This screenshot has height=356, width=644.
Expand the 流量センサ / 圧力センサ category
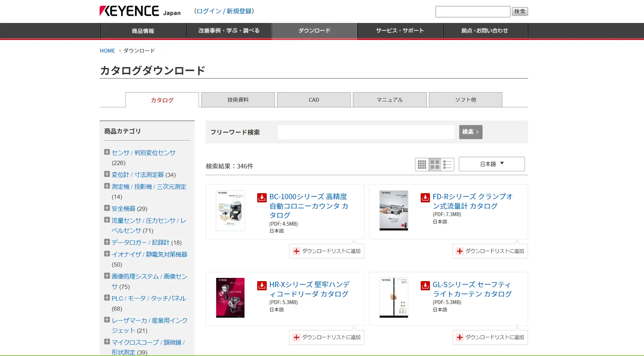pyautogui.click(x=107, y=220)
